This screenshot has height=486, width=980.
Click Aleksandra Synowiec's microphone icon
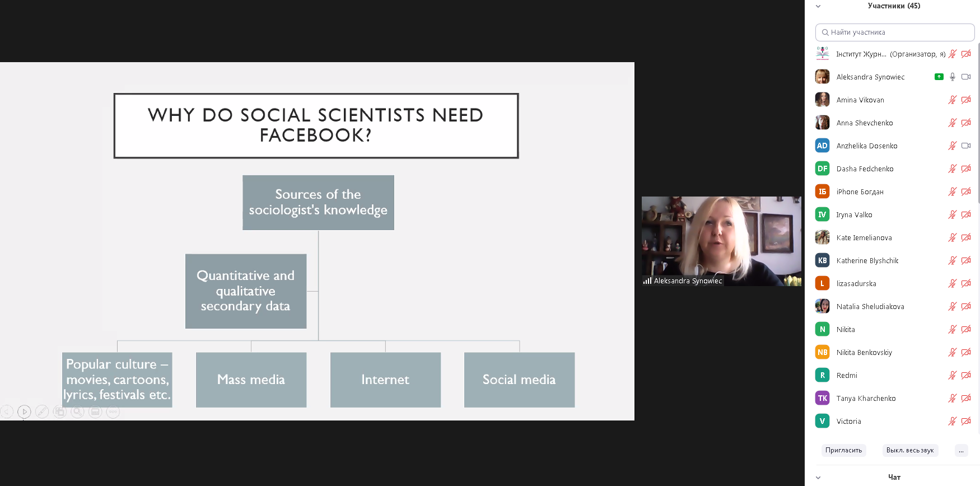pyautogui.click(x=953, y=77)
